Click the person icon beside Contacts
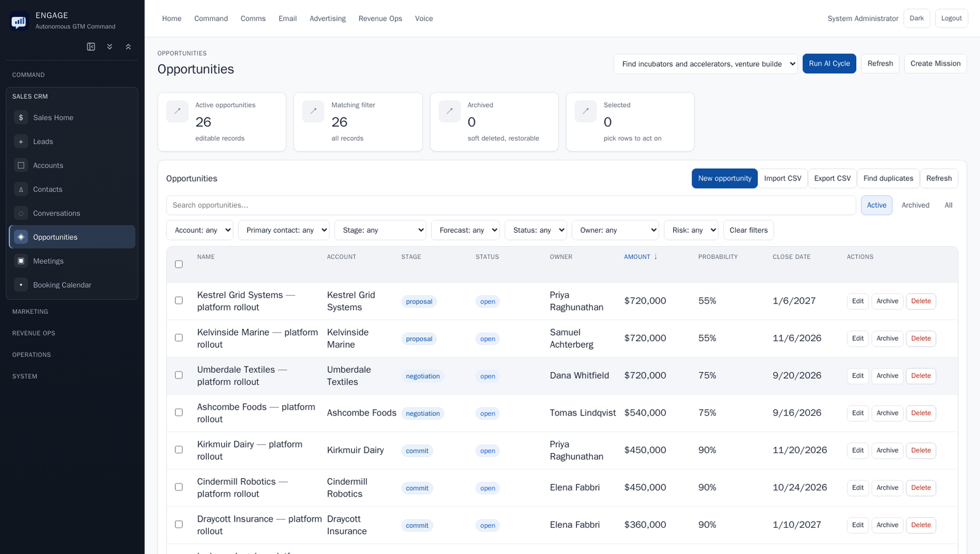Screen dimensions: 980x554 coord(21,189)
